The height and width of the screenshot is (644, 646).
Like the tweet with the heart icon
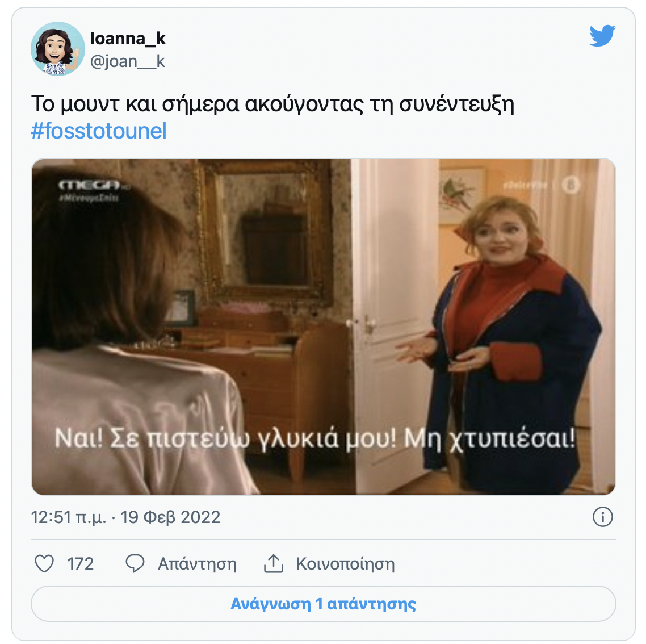point(44,563)
